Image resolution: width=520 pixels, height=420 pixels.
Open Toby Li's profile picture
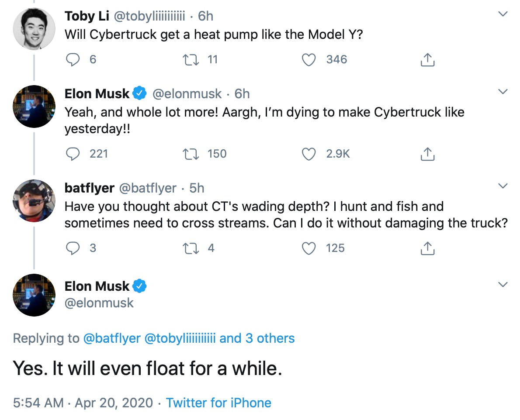click(34, 29)
